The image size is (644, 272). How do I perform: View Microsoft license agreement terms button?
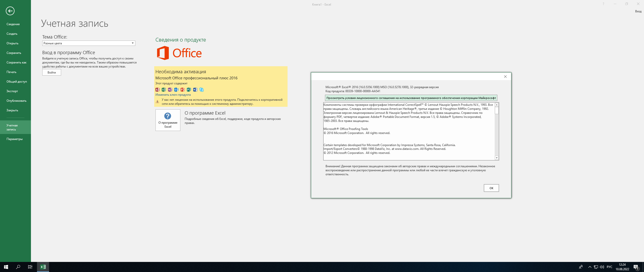tap(411, 98)
